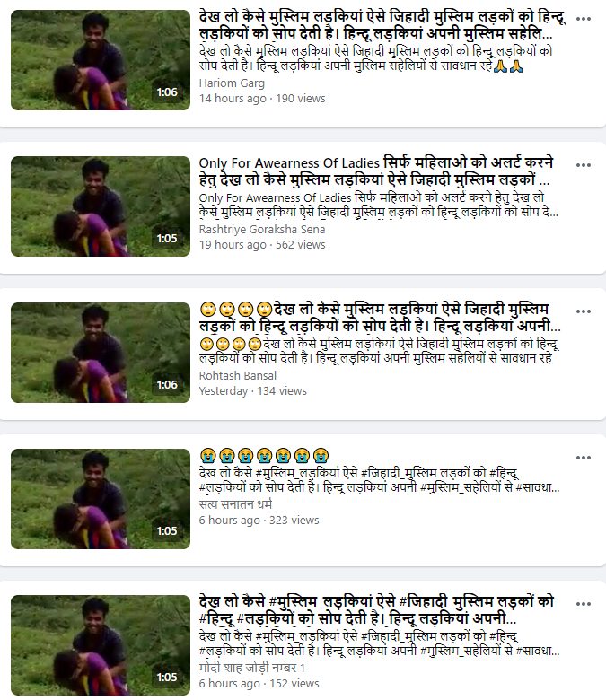606x700 pixels.
Task: Open the 'Only For Awearness Of Ladies' video title
Action: [x=376, y=172]
